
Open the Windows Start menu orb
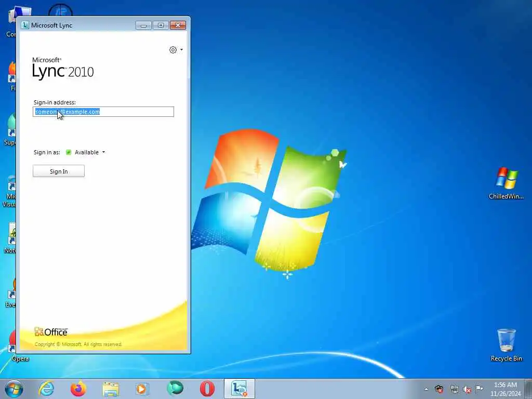pos(14,389)
